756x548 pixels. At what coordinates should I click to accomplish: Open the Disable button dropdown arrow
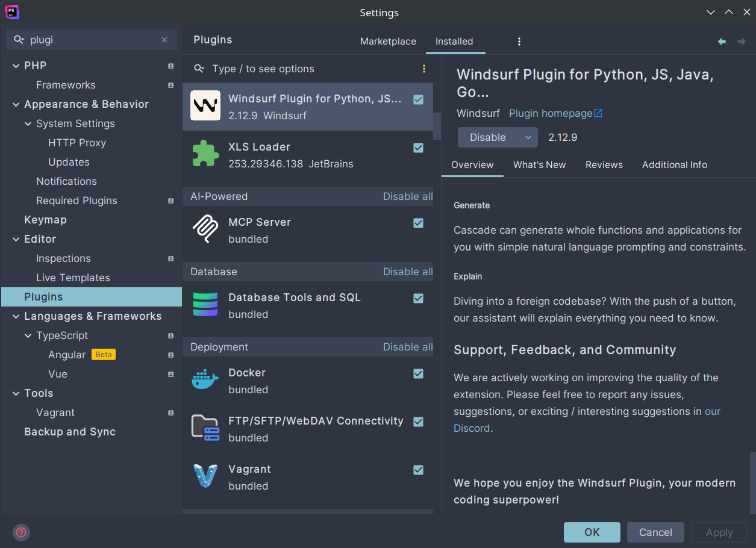pyautogui.click(x=528, y=137)
